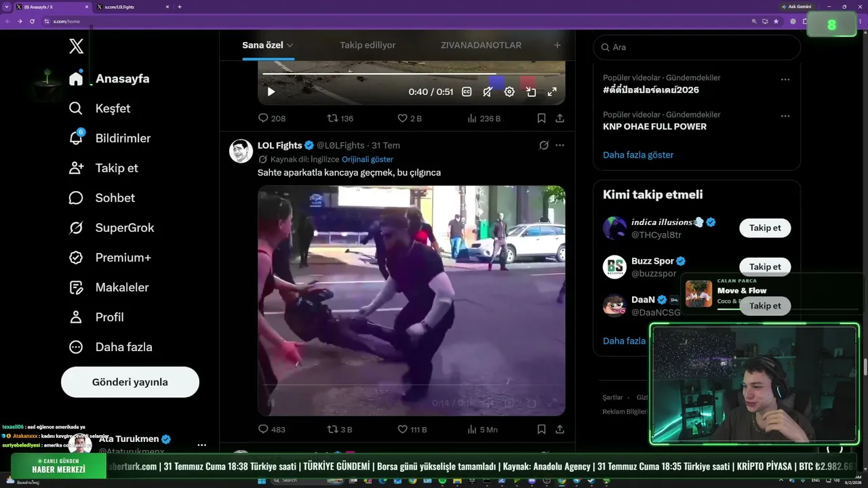
Task: Open options for the 2026 hashtag trend
Action: tap(785, 79)
